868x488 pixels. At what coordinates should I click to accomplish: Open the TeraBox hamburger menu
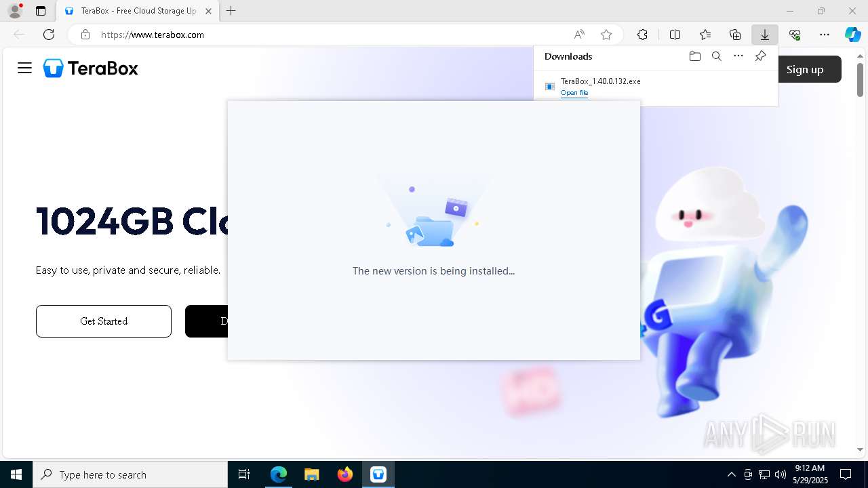tap(25, 68)
